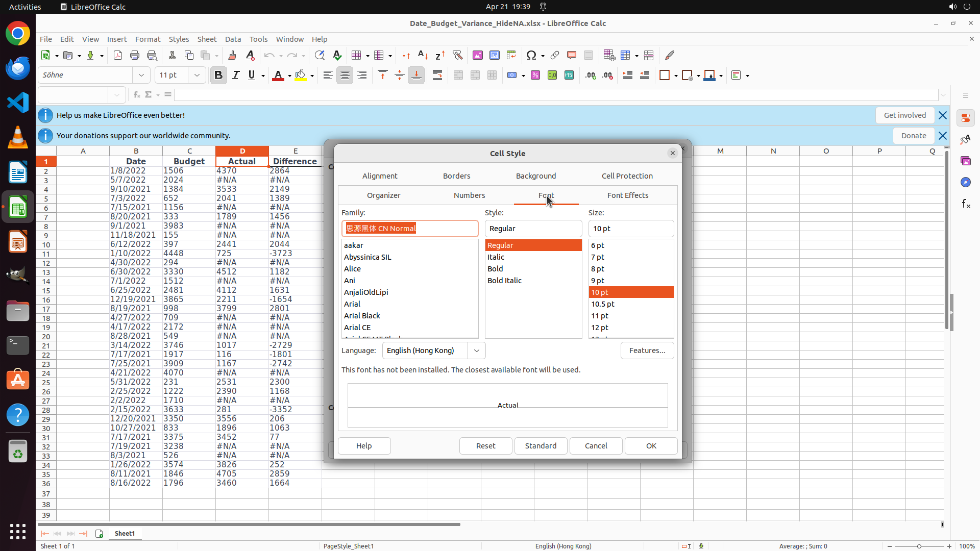The height and width of the screenshot is (551, 980).
Task: Switch to the Font Effects tab
Action: point(627,195)
